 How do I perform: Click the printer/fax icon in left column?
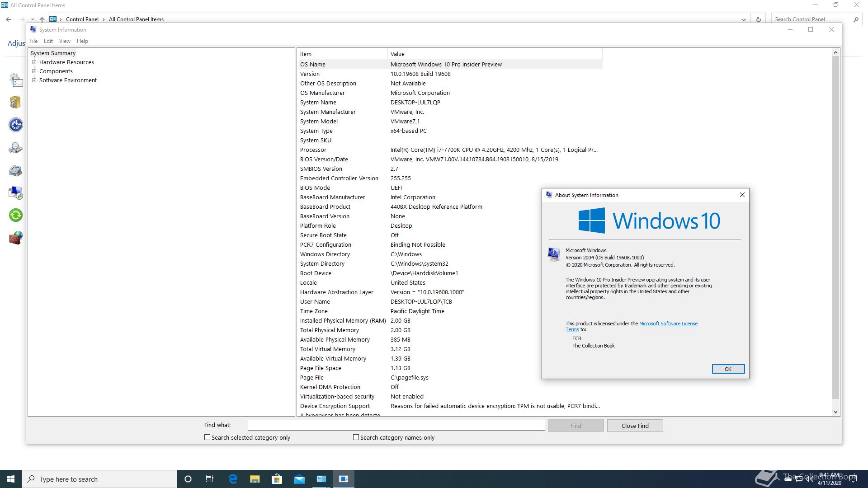point(15,170)
